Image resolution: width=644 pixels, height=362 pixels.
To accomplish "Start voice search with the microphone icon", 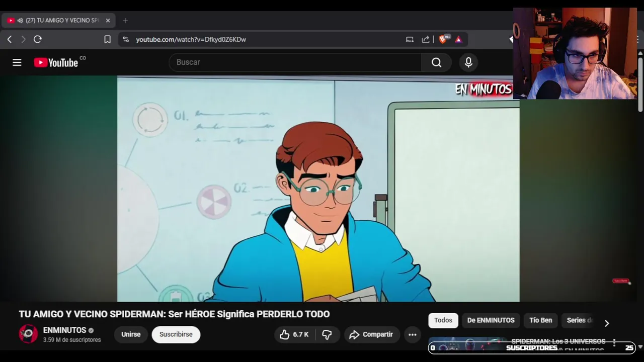I will coord(468,62).
